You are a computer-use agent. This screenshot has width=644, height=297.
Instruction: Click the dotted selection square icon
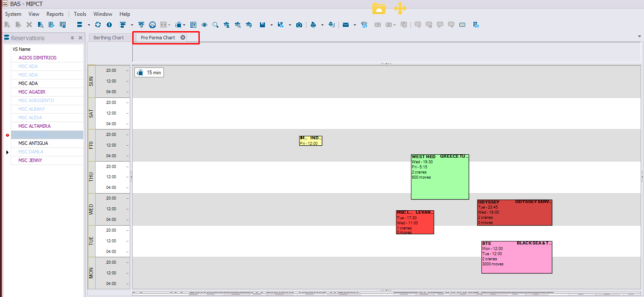178,25
